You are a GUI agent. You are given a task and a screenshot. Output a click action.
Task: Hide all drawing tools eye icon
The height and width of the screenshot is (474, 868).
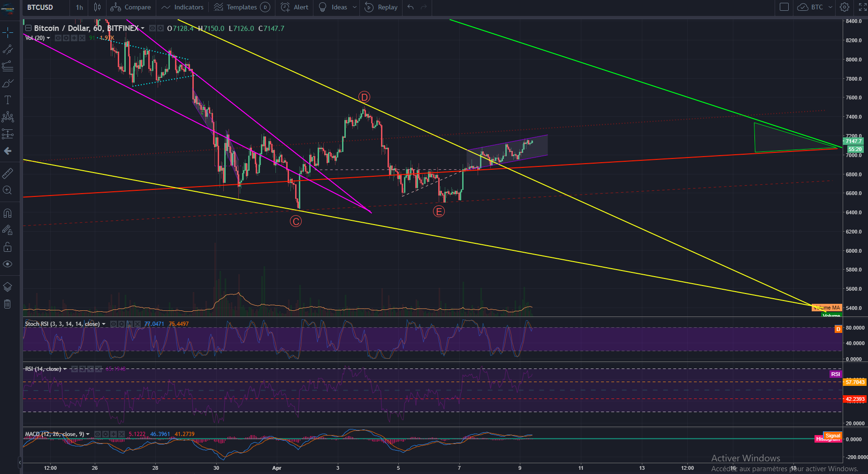8,264
